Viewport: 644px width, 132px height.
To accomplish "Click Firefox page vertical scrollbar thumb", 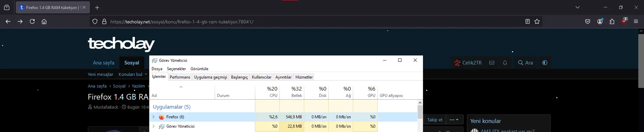I will click(641, 61).
